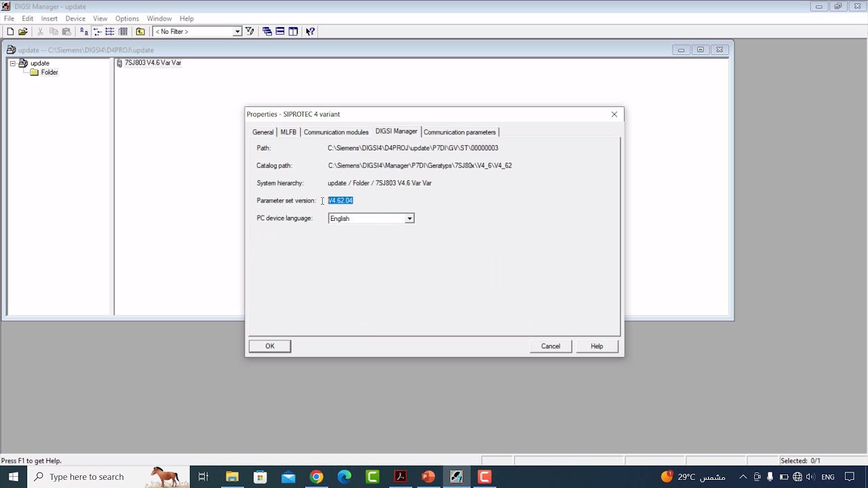Image resolution: width=868 pixels, height=488 pixels.
Task: Click the Catalog path value text
Action: coord(420,165)
